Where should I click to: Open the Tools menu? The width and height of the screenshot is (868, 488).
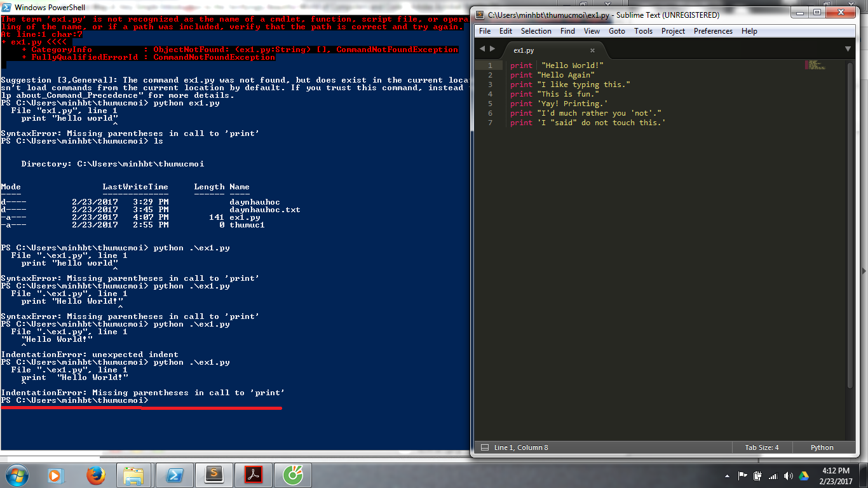point(643,31)
